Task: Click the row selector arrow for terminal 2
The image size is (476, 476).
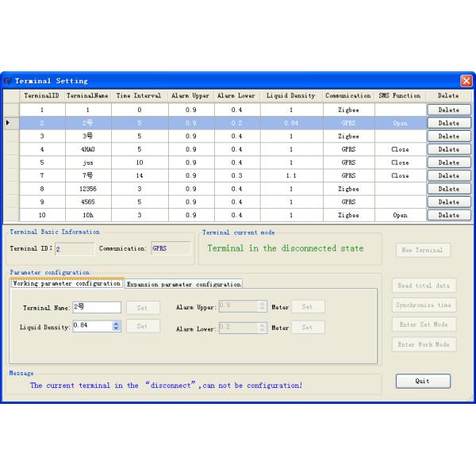Action: point(9,123)
